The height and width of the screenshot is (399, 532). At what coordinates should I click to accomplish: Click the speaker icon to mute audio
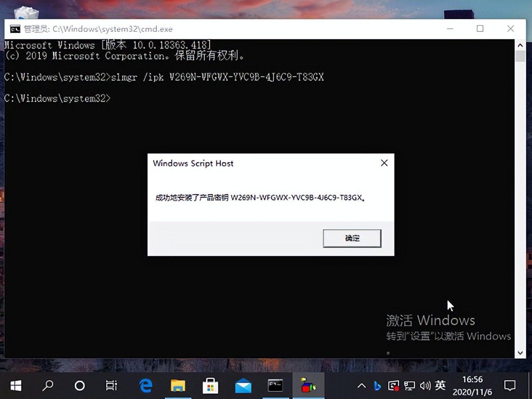425,386
